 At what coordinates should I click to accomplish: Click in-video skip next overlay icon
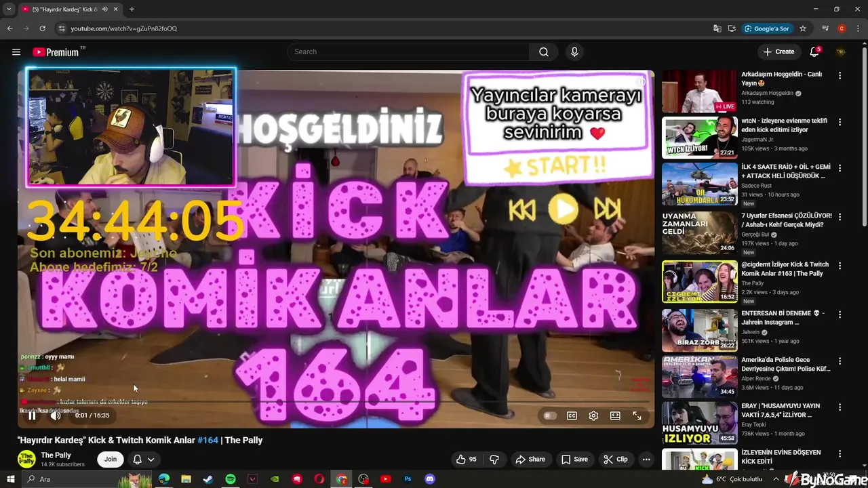tap(607, 209)
